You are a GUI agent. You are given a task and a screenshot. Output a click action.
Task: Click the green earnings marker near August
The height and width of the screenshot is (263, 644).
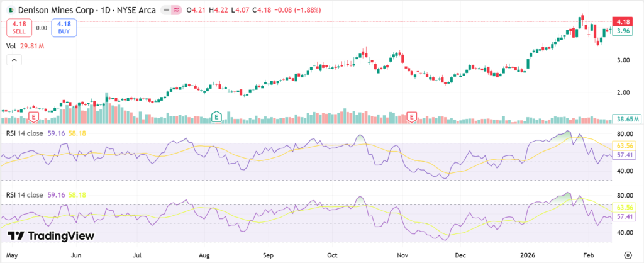tap(216, 116)
